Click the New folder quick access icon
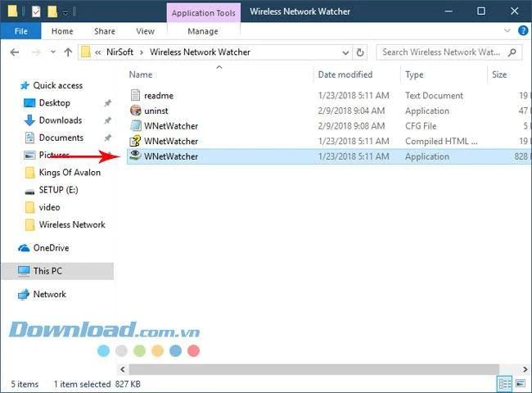Screen dimensions: 532x393 coord(52,12)
